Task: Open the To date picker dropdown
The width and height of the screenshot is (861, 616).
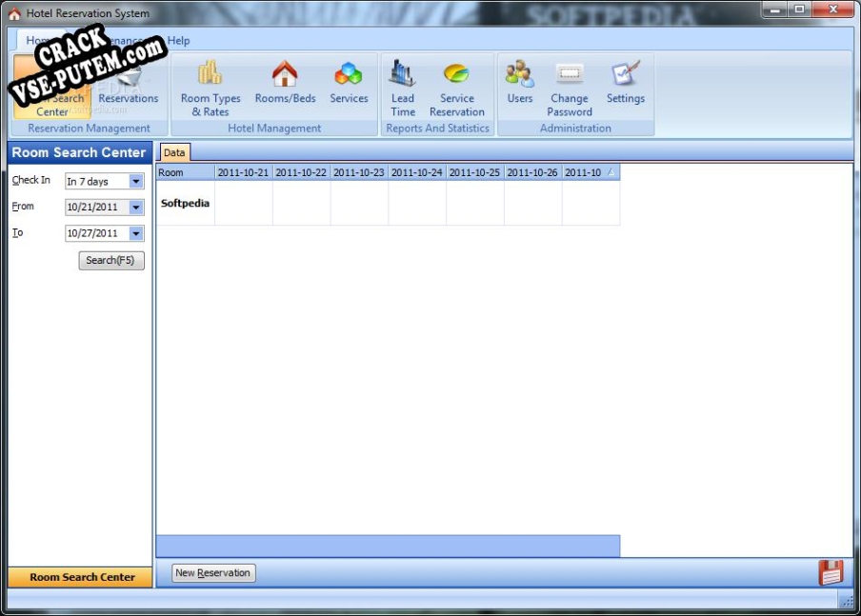Action: tap(135, 233)
